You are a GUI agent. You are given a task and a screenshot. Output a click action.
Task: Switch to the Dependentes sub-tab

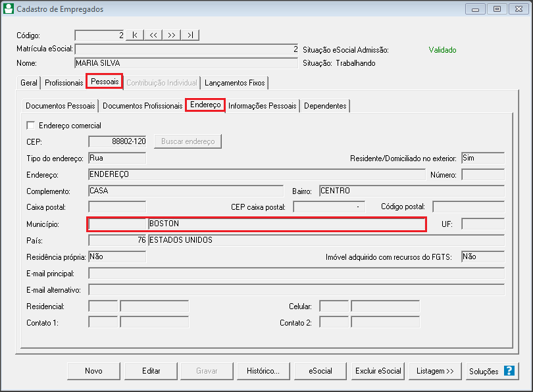325,106
